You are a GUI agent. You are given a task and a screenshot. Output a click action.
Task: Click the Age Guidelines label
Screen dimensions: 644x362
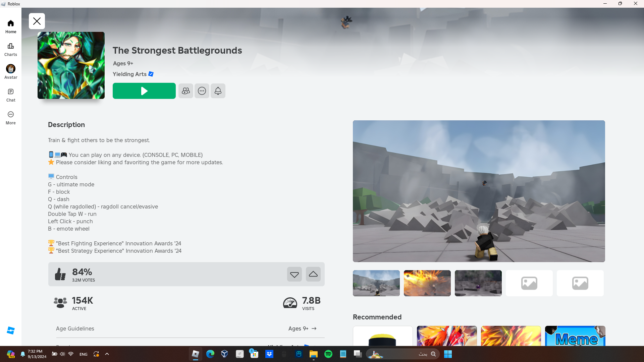coord(75,328)
